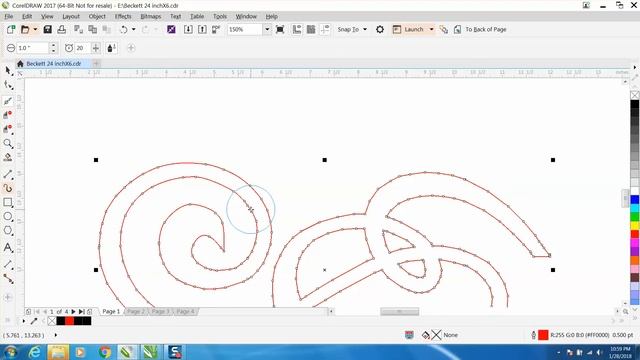Select the Smooth tool in toolbox

point(8,101)
